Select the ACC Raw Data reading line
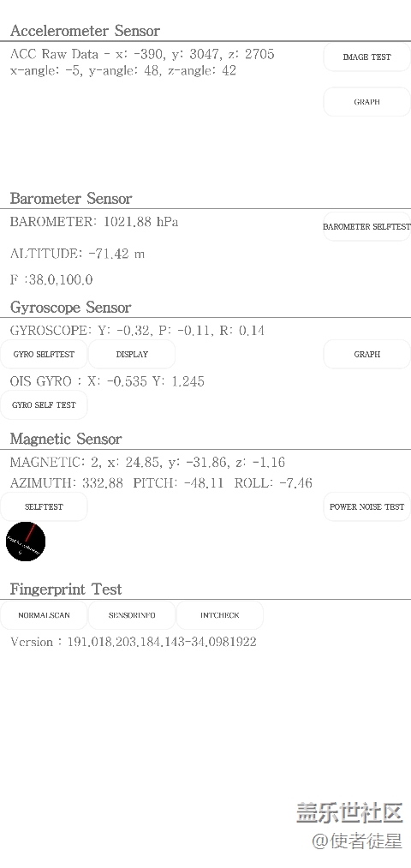 [x=142, y=54]
